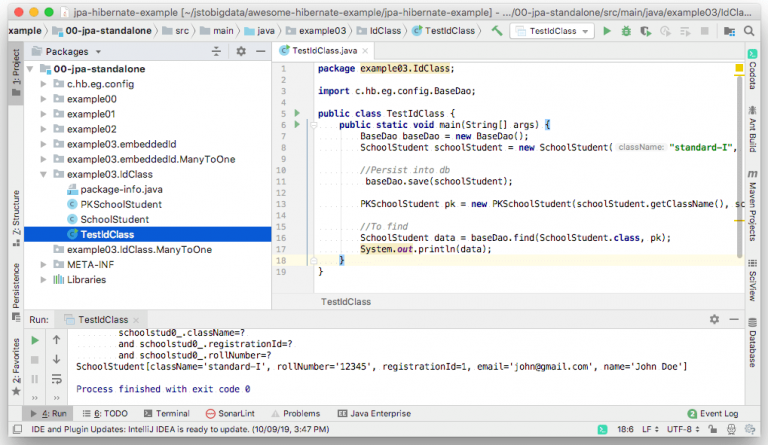Switch to the SonarLint tab
This screenshot has width=768, height=445.
pyautogui.click(x=232, y=413)
